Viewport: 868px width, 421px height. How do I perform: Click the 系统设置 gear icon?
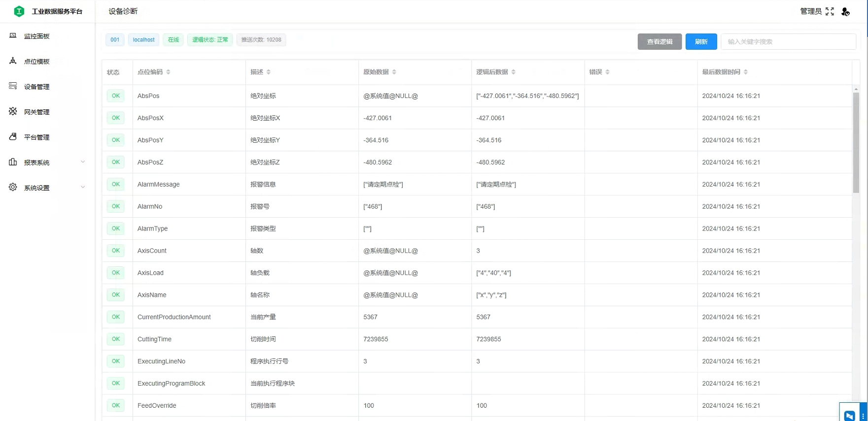(x=13, y=187)
